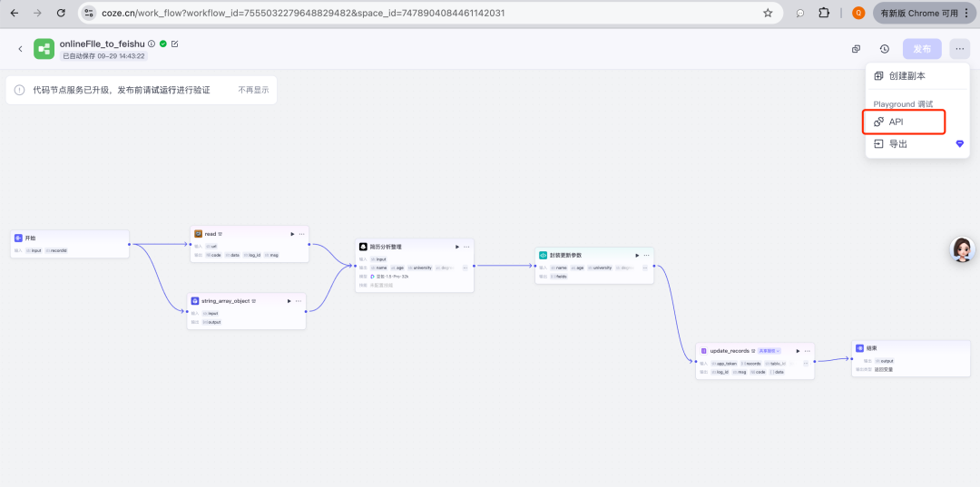The width and height of the screenshot is (980, 487).
Task: Click the 发布 publish button
Action: click(921, 49)
